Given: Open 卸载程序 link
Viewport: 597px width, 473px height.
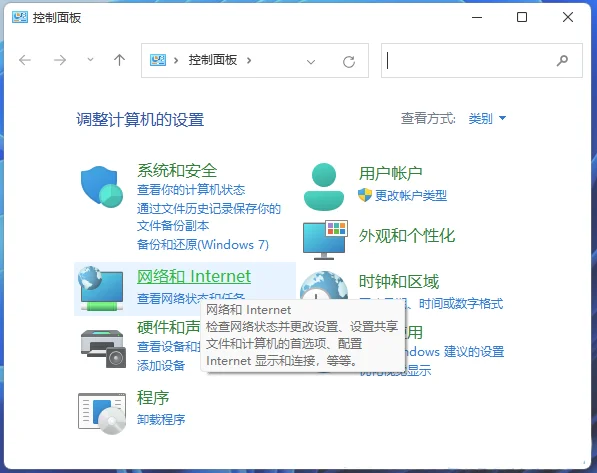Looking at the screenshot, I should [161, 419].
